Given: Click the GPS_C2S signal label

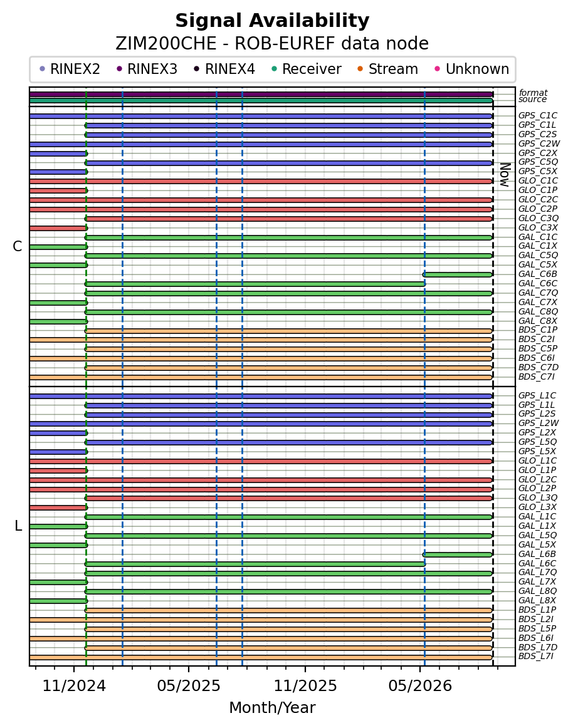Looking at the screenshot, I should click(x=537, y=134).
